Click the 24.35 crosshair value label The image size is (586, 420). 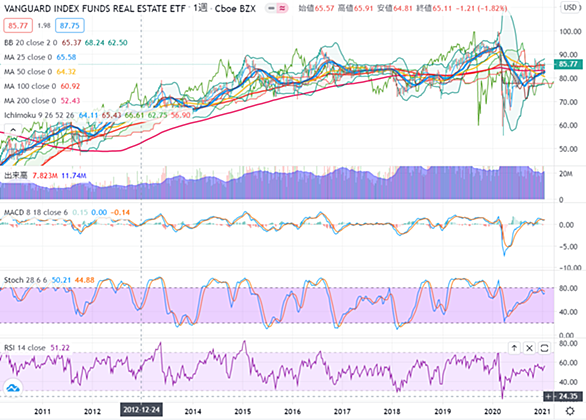click(568, 396)
